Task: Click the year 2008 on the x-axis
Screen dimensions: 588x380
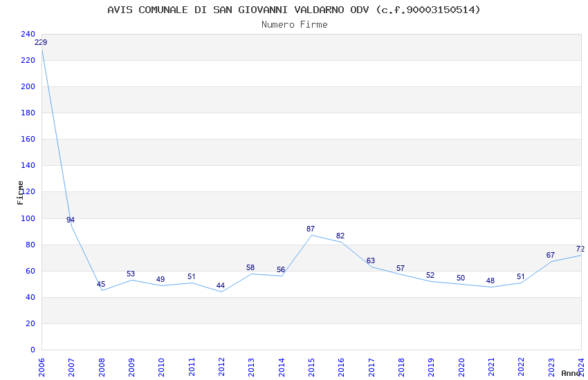Action: 101,368
